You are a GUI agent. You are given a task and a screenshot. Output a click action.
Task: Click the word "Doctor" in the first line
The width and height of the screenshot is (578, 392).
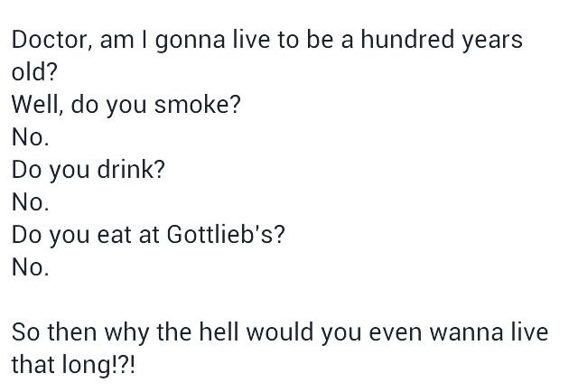[x=44, y=42]
